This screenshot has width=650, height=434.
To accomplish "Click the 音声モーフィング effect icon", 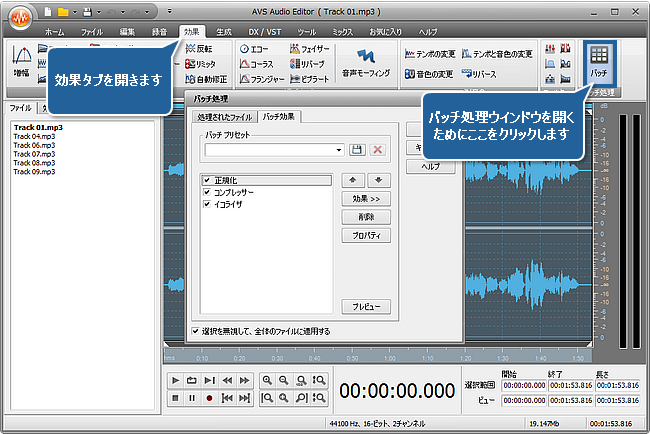I will coord(364,63).
